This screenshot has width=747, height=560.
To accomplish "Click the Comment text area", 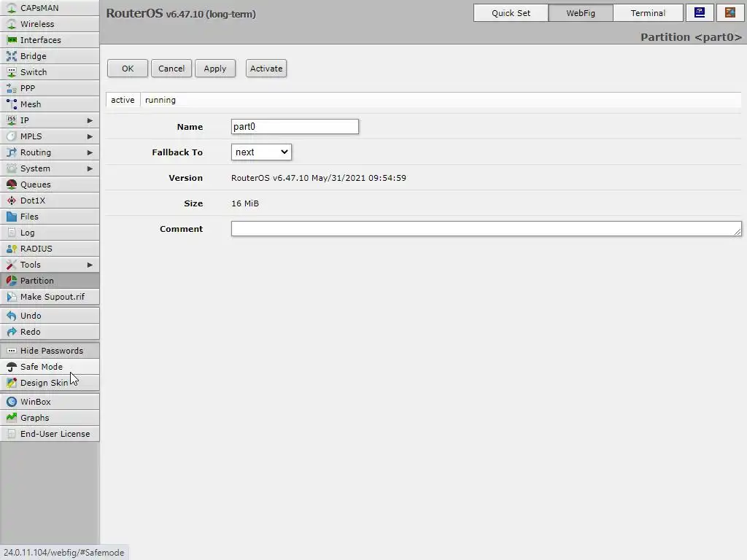I will 487,228.
